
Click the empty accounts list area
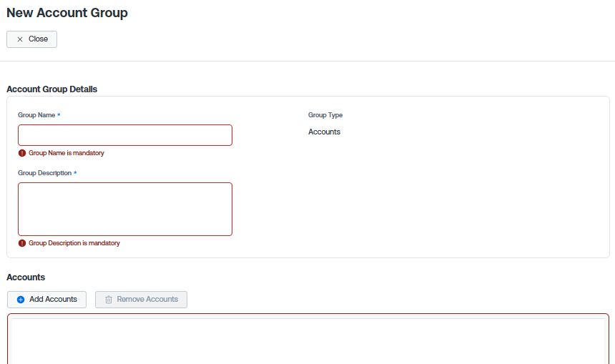(x=308, y=340)
